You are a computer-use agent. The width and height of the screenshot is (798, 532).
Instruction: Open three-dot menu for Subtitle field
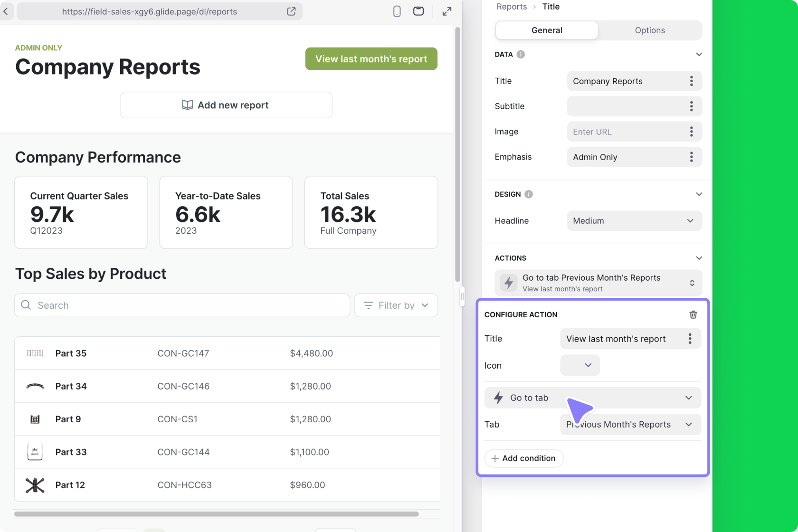coord(691,106)
